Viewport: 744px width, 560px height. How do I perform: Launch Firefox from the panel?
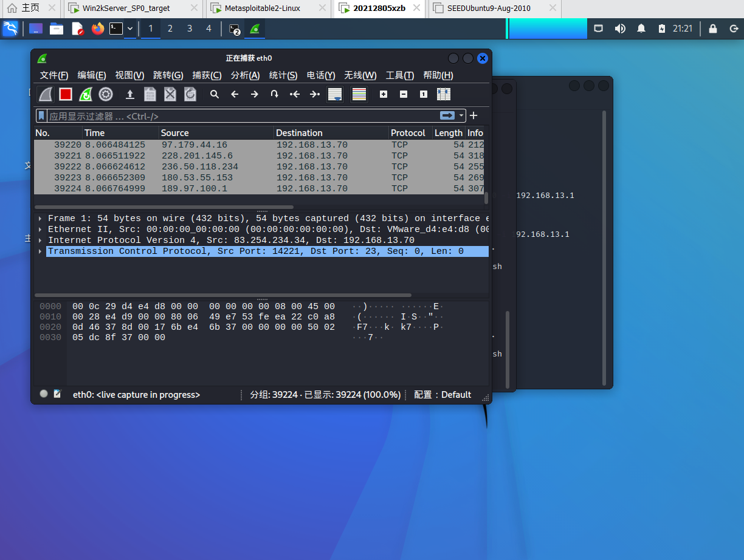[x=98, y=29]
